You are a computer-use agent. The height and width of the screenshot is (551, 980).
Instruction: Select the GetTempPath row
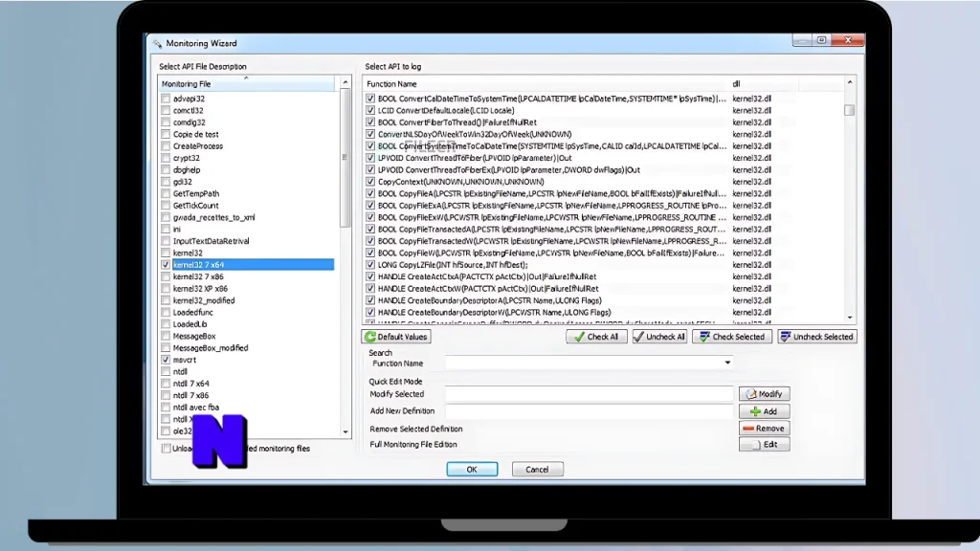(247, 193)
